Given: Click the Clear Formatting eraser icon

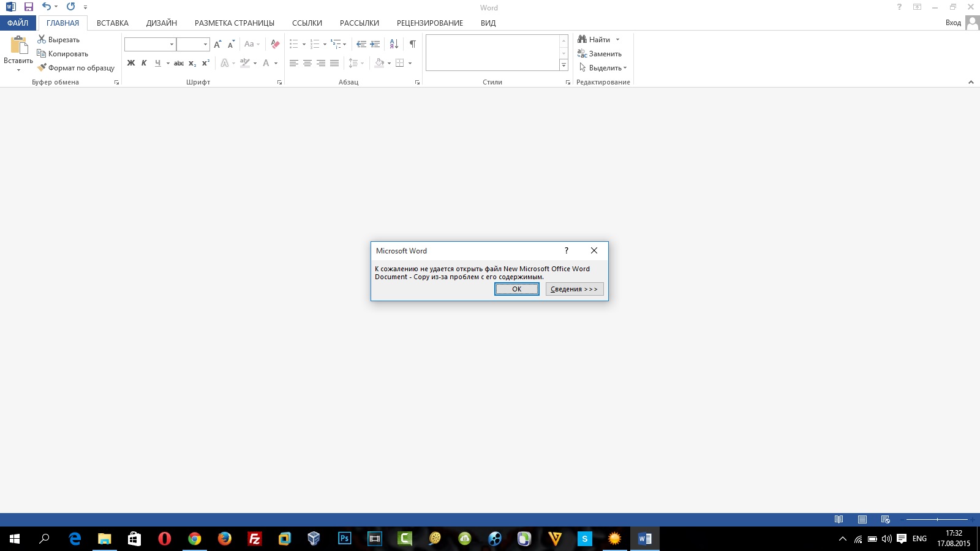Looking at the screenshot, I should pyautogui.click(x=275, y=44).
